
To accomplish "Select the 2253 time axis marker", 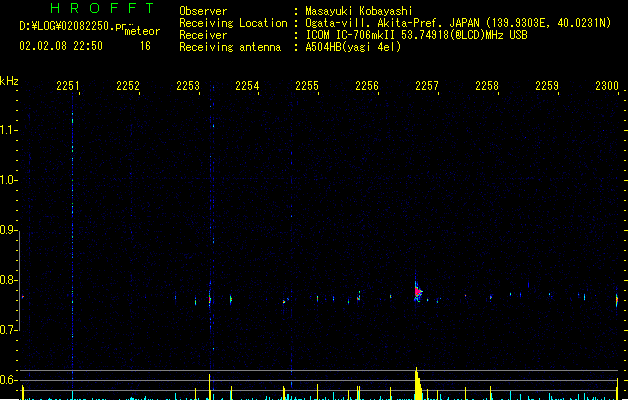I will point(188,86).
